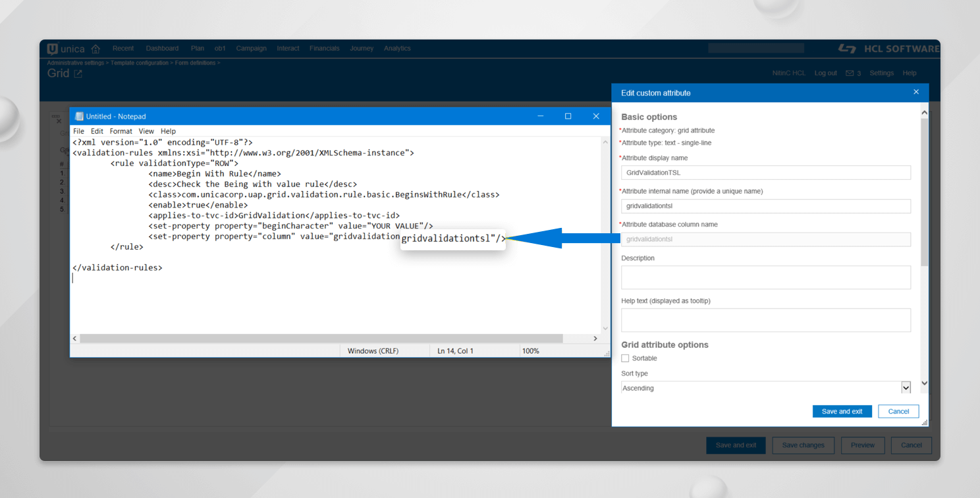Click the Unica home icon

[x=95, y=48]
